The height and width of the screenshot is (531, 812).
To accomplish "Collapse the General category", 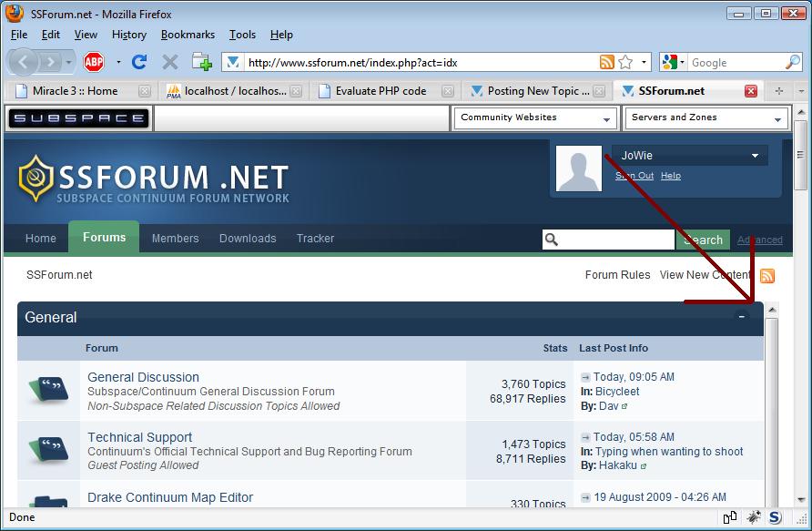I will (x=742, y=316).
